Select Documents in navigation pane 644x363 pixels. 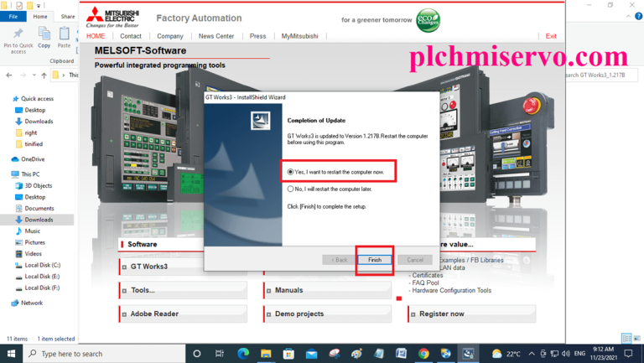pos(34,208)
